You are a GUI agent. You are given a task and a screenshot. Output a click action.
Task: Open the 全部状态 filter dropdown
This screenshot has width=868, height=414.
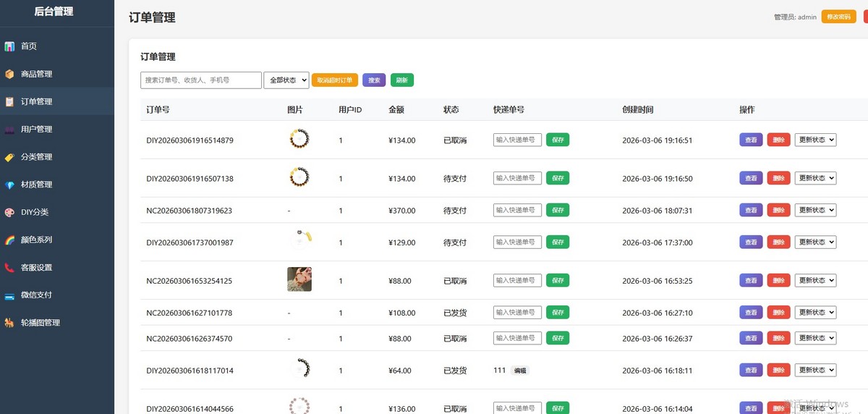286,80
